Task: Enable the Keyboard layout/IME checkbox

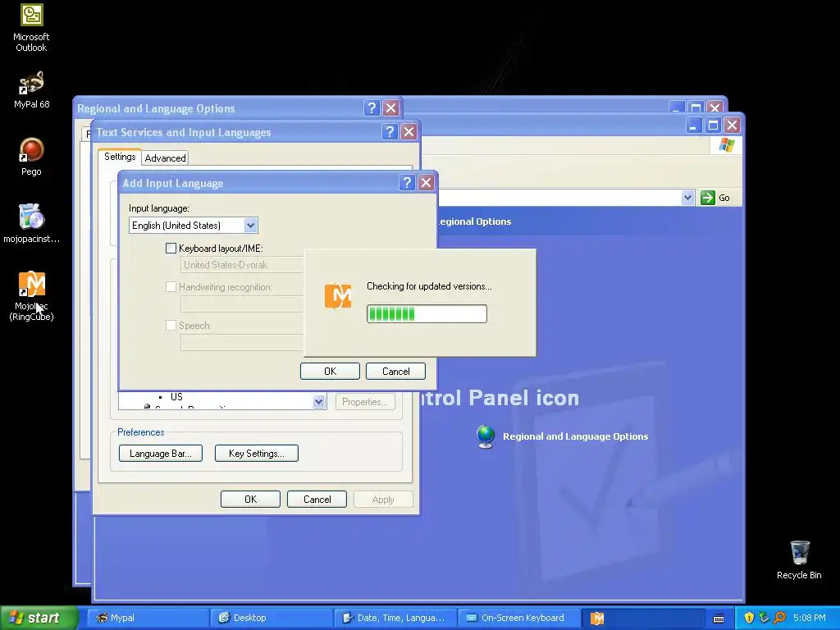Action: (x=171, y=248)
